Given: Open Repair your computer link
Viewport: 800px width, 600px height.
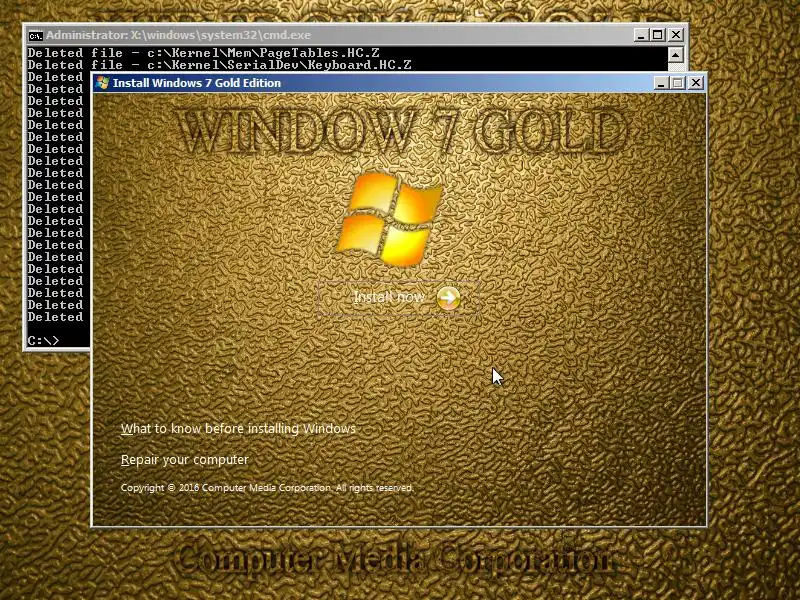Looking at the screenshot, I should [x=185, y=460].
